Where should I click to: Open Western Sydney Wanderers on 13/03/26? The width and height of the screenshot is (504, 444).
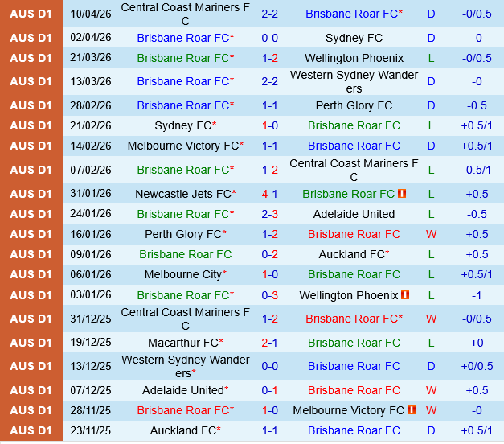tap(354, 81)
